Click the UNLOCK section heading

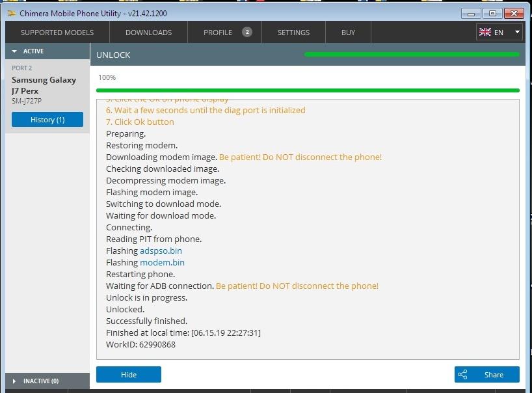click(x=113, y=55)
